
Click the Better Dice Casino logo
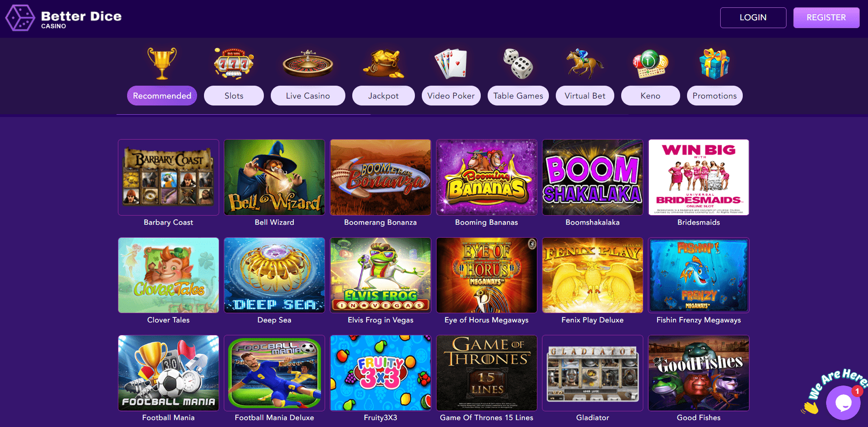[64, 18]
